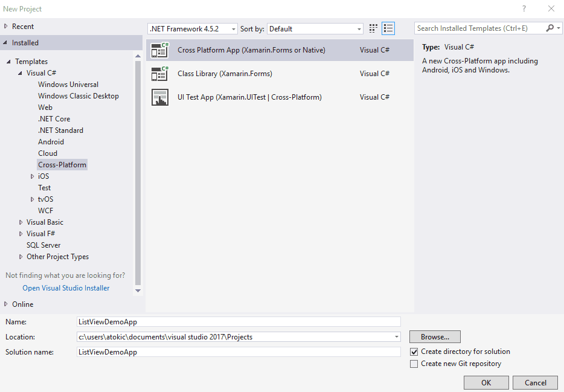Open the Sort by dropdown
Screen dimensions: 564x392
tap(315, 28)
